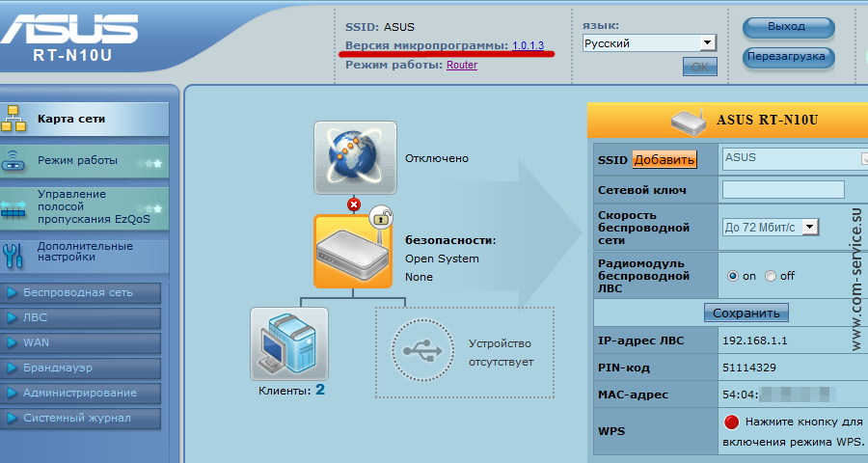This screenshot has width=868, height=463.
Task: Click the PIN code 51114329
Action: click(x=749, y=368)
